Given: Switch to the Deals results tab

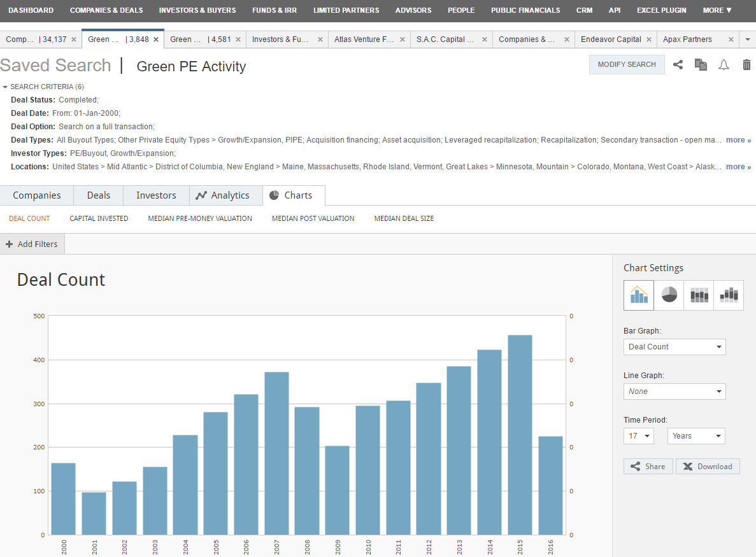Looking at the screenshot, I should pos(98,195).
